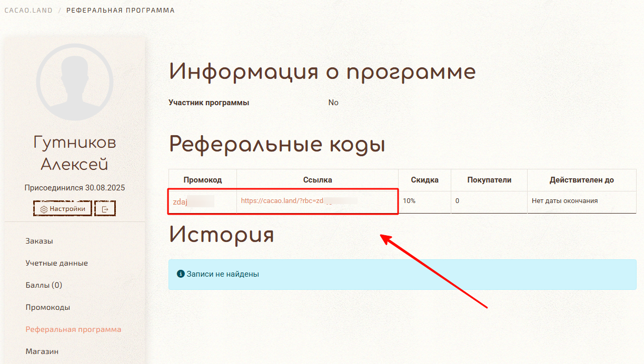Click the Покупатели column header
The height and width of the screenshot is (364, 644).
[489, 180]
